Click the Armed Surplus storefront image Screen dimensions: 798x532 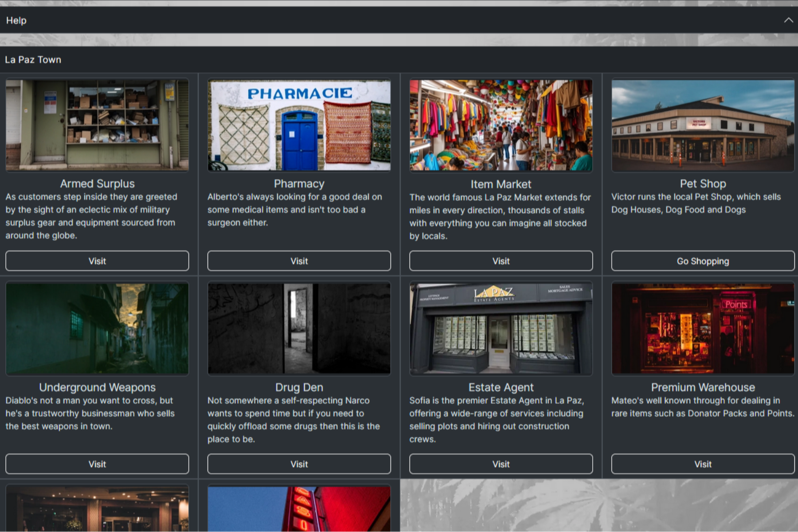[97, 125]
